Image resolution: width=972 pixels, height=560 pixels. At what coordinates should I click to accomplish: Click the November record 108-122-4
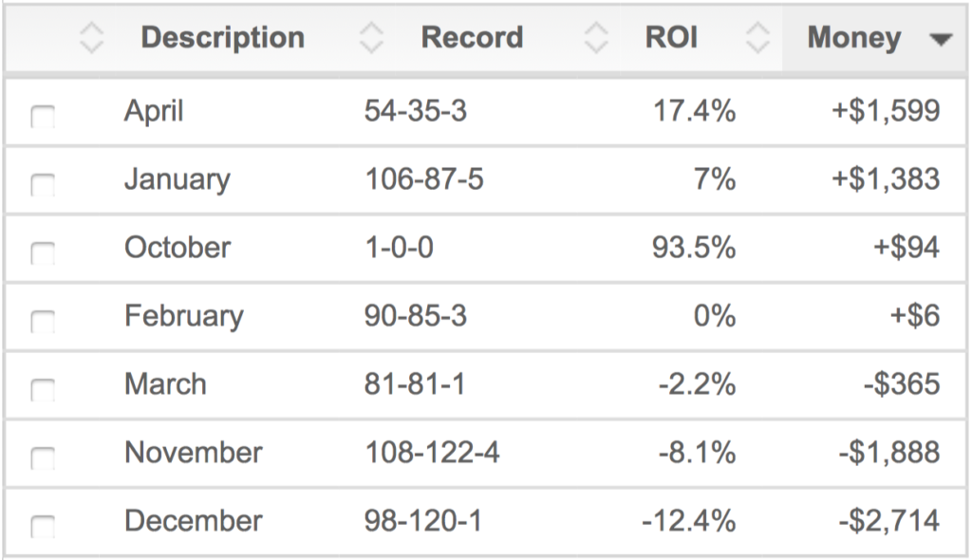click(432, 453)
